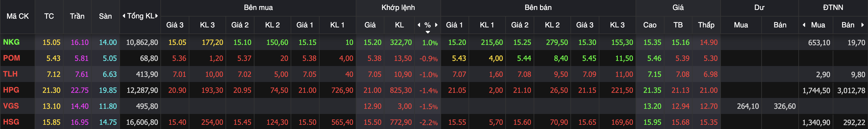Sort by Mã CK column header
The height and width of the screenshot is (129, 868).
(17, 16)
